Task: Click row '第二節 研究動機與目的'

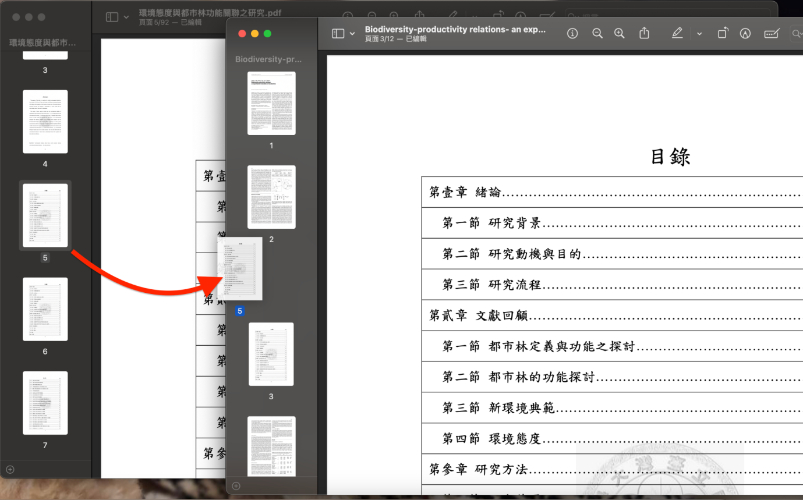Action: (x=612, y=254)
